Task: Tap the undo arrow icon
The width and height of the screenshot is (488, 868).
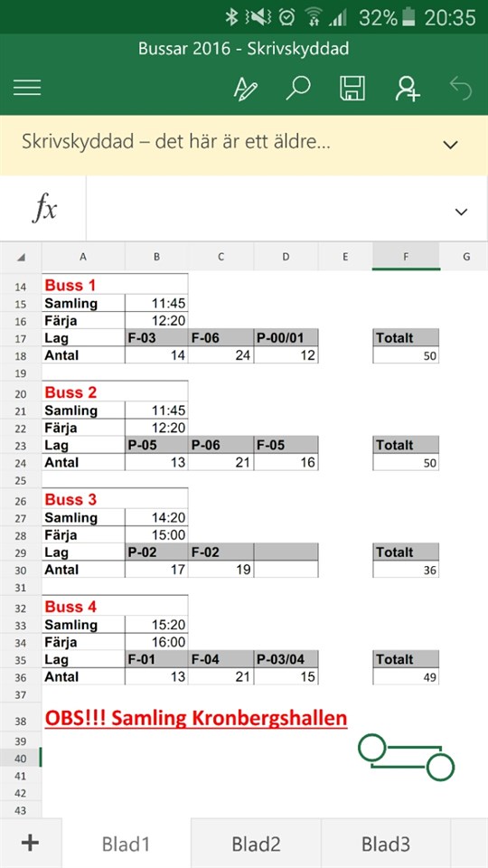Action: [460, 88]
